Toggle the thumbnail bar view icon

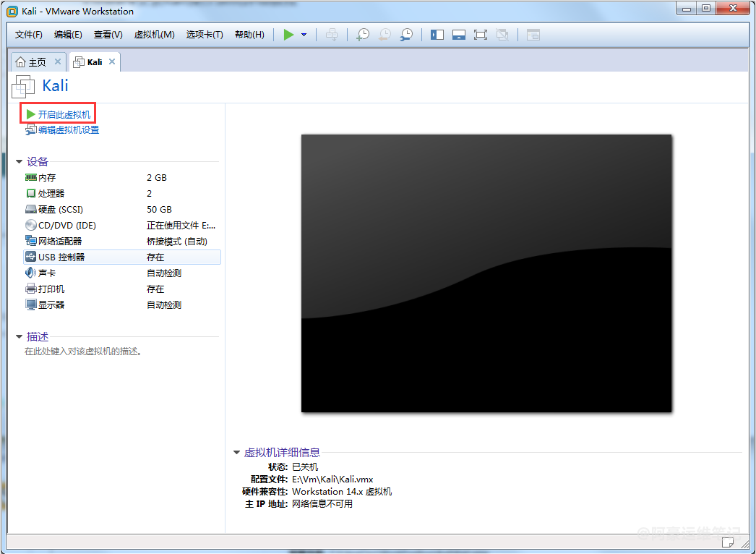coord(459,35)
